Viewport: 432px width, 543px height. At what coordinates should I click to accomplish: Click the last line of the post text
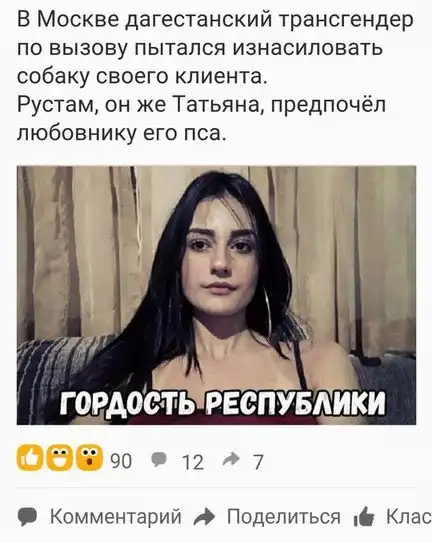coord(122,132)
